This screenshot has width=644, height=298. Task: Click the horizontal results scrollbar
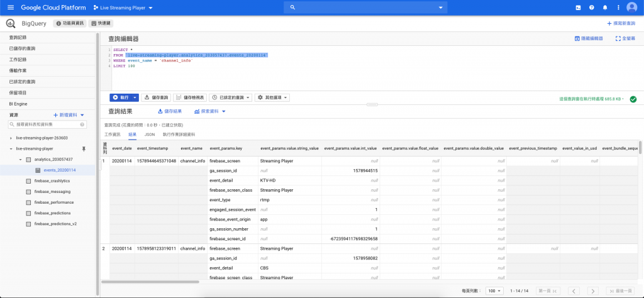[x=150, y=282]
